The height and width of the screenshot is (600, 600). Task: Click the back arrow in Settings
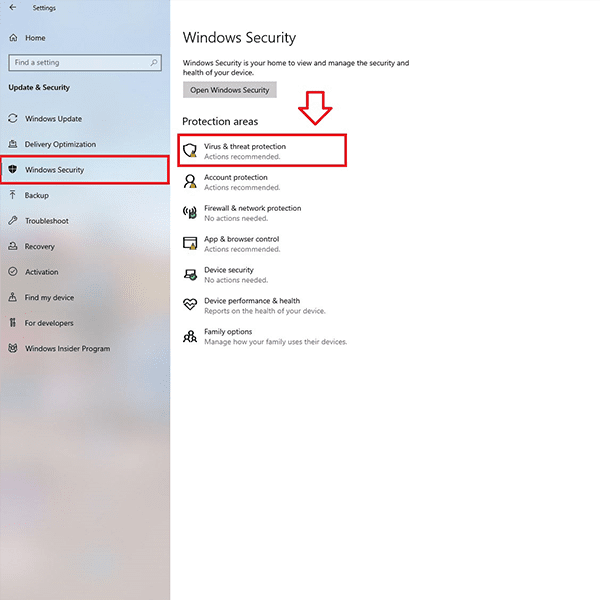pyautogui.click(x=13, y=7)
